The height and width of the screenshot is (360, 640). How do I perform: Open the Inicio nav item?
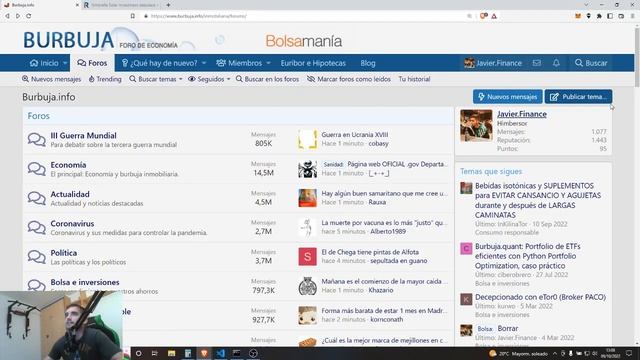(x=44, y=63)
